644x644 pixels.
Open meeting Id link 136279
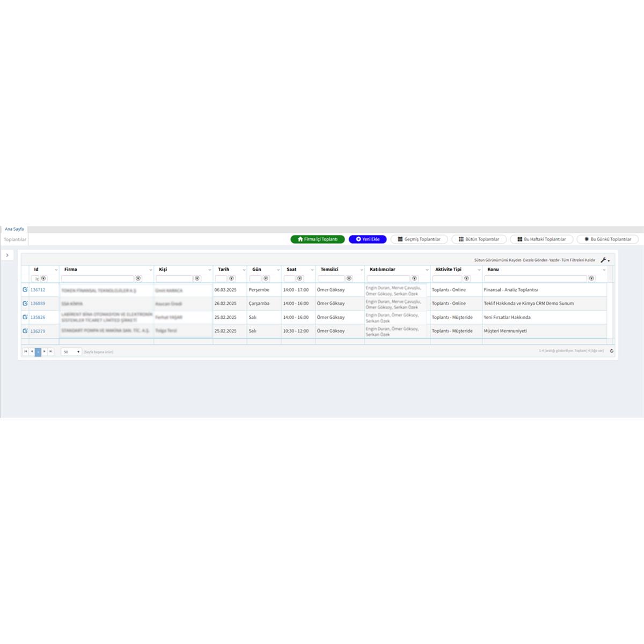tap(38, 331)
